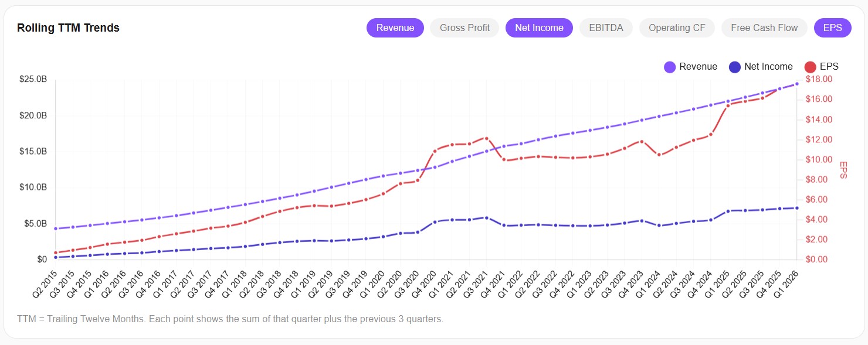The height and width of the screenshot is (345, 868).
Task: Click the final Q1 2026 Revenue data point
Action: tap(795, 84)
